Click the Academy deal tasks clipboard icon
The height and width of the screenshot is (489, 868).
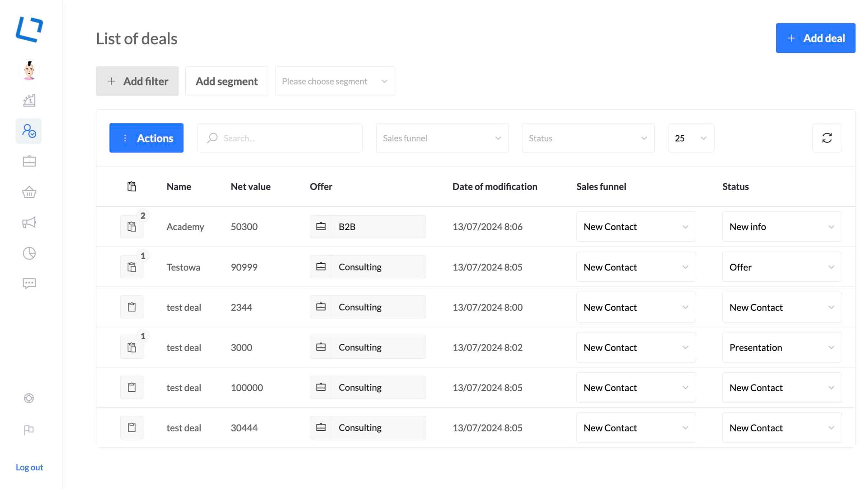[x=132, y=227]
